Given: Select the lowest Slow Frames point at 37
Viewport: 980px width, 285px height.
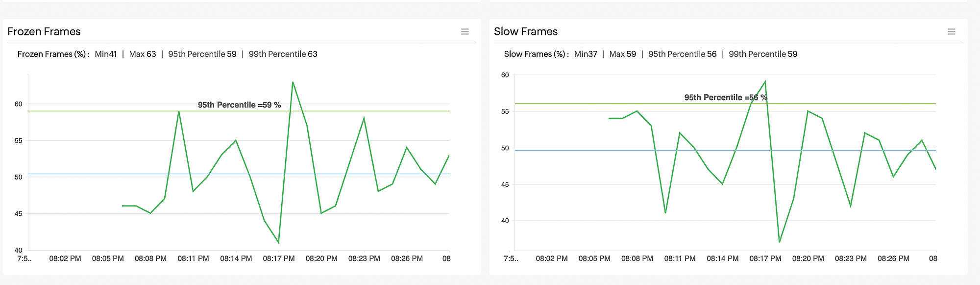Looking at the screenshot, I should [x=779, y=242].
